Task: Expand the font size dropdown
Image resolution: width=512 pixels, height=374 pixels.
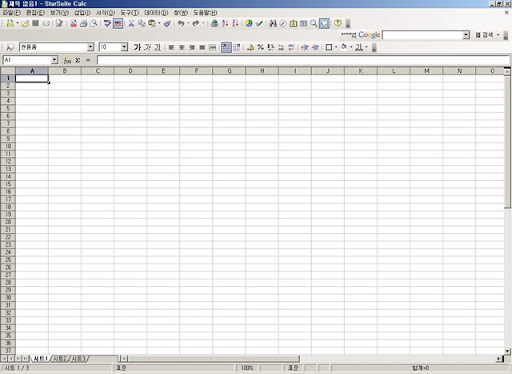Action: [124, 47]
